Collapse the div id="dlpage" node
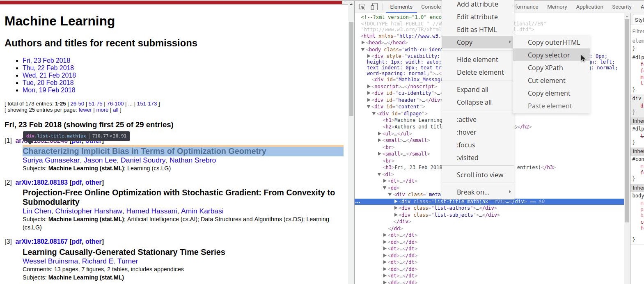Image resolution: width=644 pixels, height=284 pixels. click(374, 114)
